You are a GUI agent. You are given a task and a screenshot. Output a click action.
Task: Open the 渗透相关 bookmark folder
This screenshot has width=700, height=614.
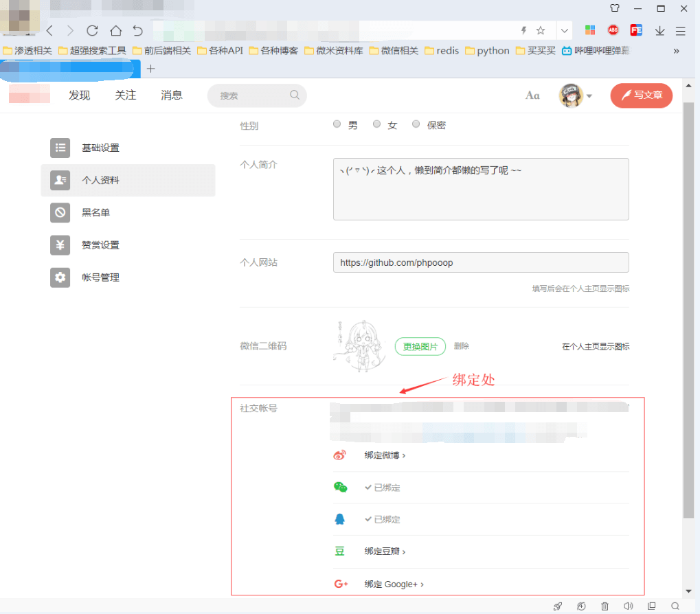27,51
